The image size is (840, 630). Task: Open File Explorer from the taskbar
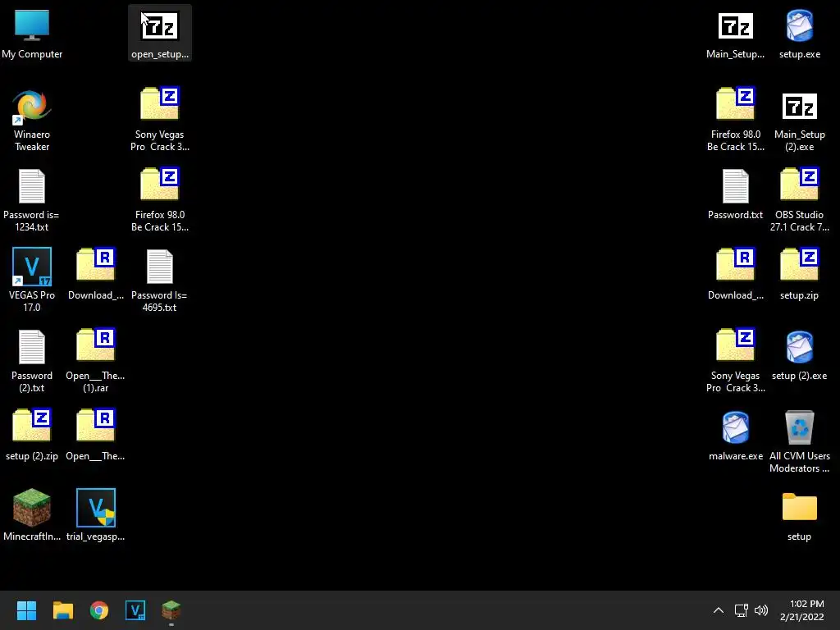click(x=62, y=610)
